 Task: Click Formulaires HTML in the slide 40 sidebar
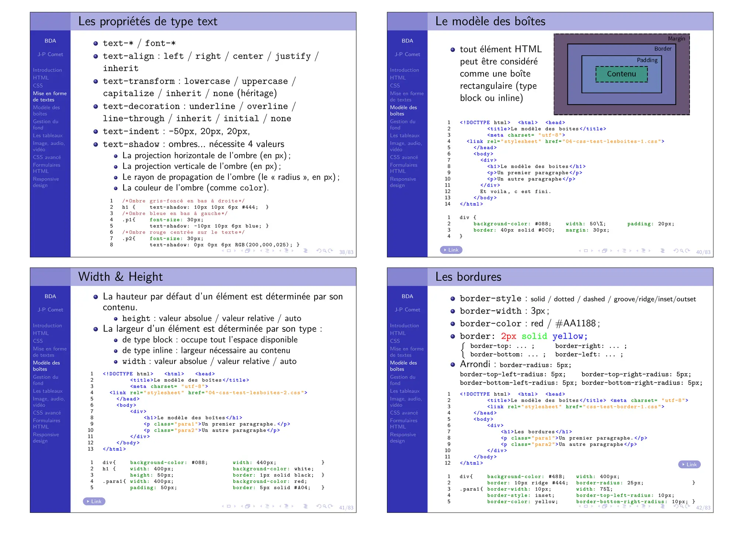coord(403,168)
